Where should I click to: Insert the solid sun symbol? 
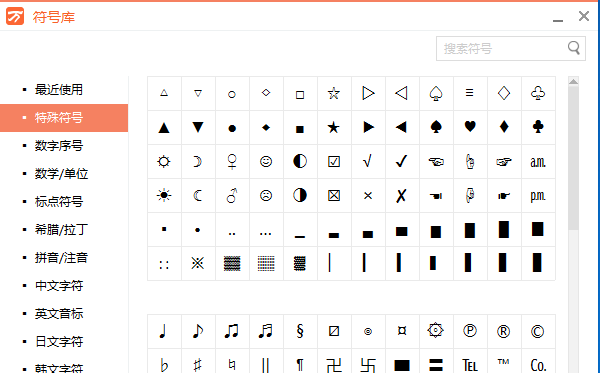pyautogui.click(x=164, y=195)
